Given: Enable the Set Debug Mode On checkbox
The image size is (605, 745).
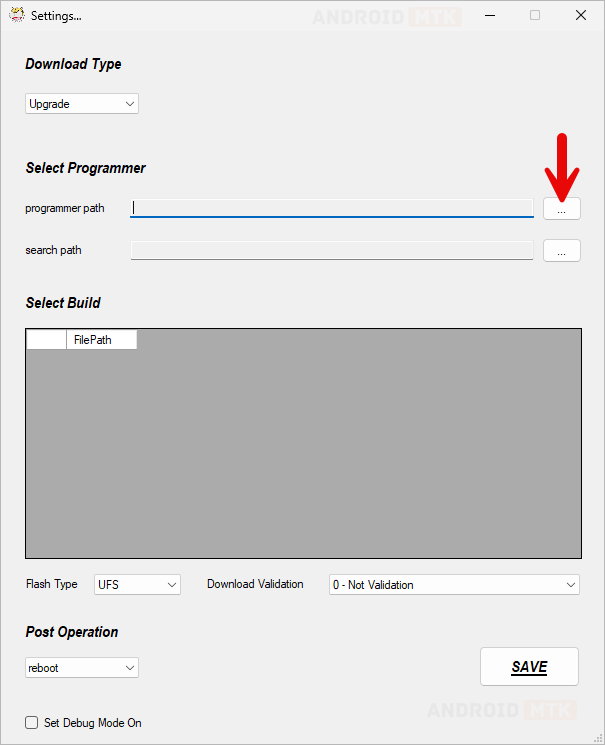Looking at the screenshot, I should click(32, 723).
